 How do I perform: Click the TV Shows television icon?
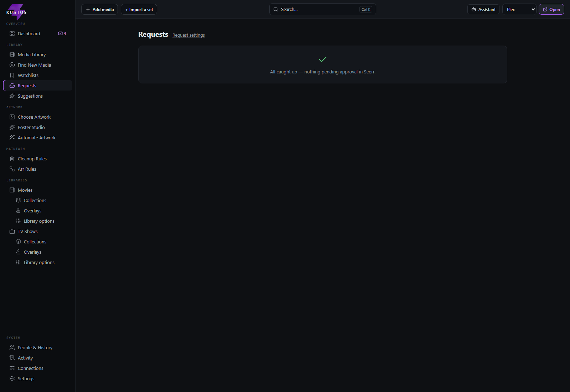click(12, 231)
